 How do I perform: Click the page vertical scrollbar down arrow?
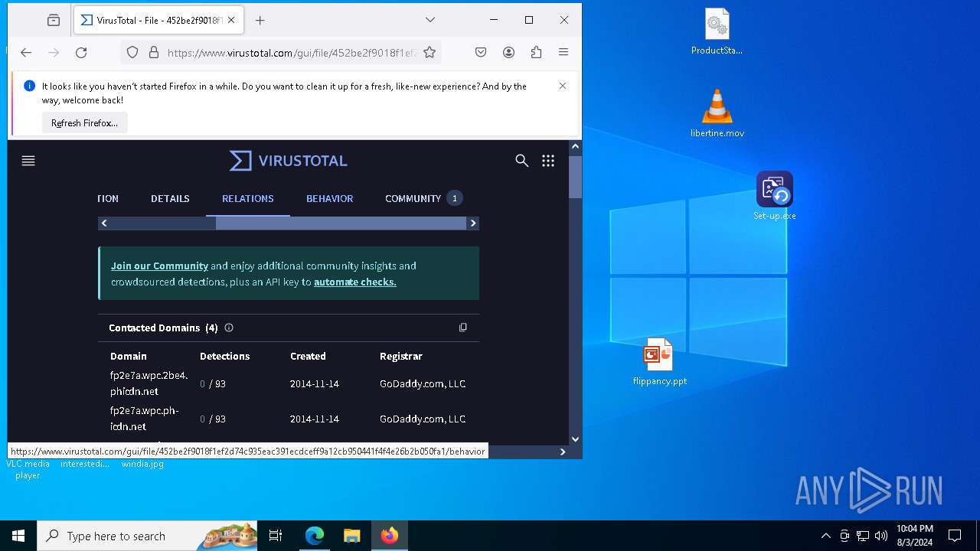point(575,439)
